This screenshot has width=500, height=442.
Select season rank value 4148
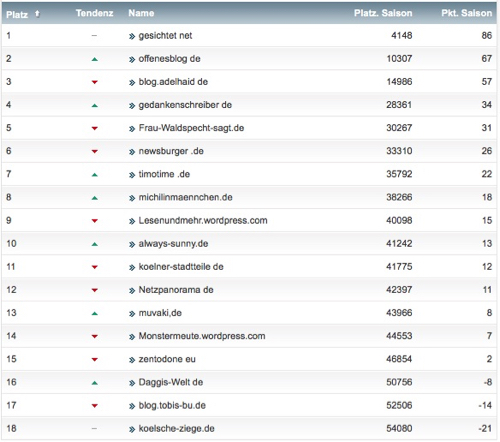click(402, 36)
